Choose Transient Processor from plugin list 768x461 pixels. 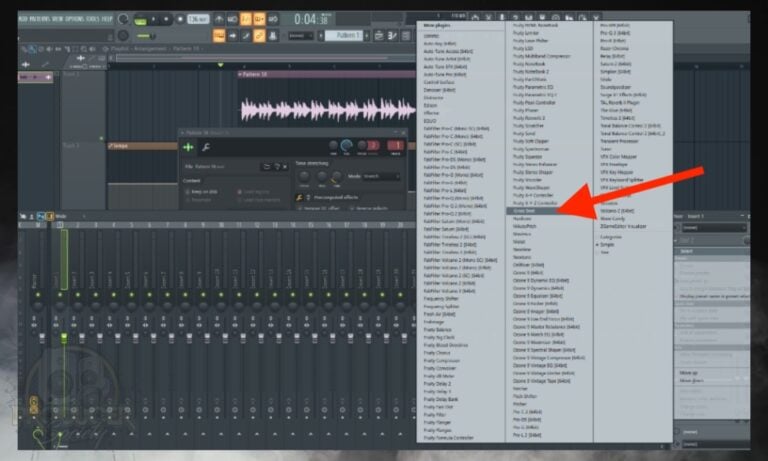coord(619,141)
